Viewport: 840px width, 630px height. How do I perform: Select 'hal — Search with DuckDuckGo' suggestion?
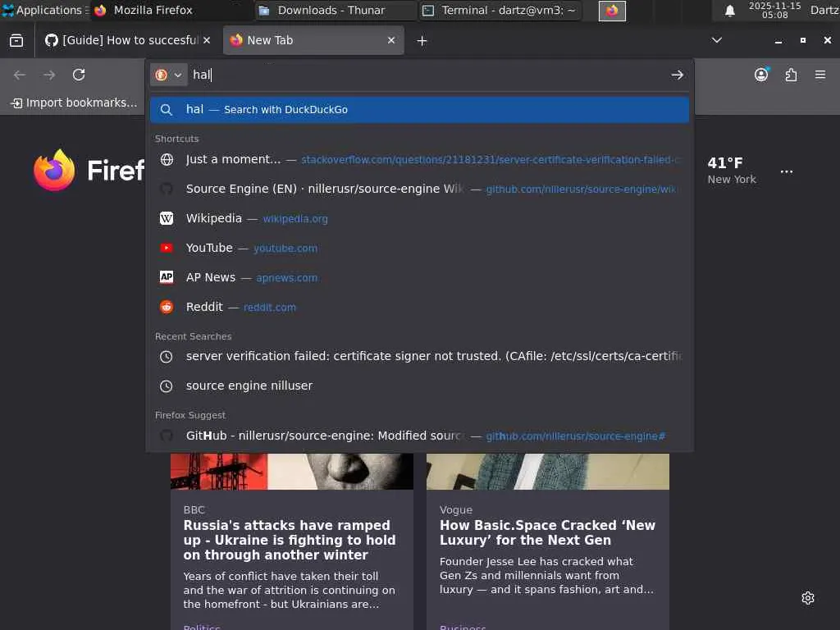point(419,110)
